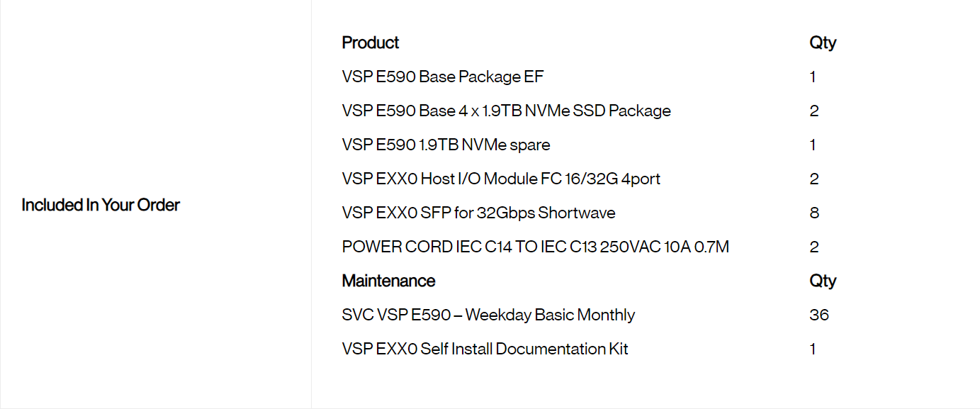
Task: Click the Self Install Documentation Kit entry
Action: click(x=485, y=349)
